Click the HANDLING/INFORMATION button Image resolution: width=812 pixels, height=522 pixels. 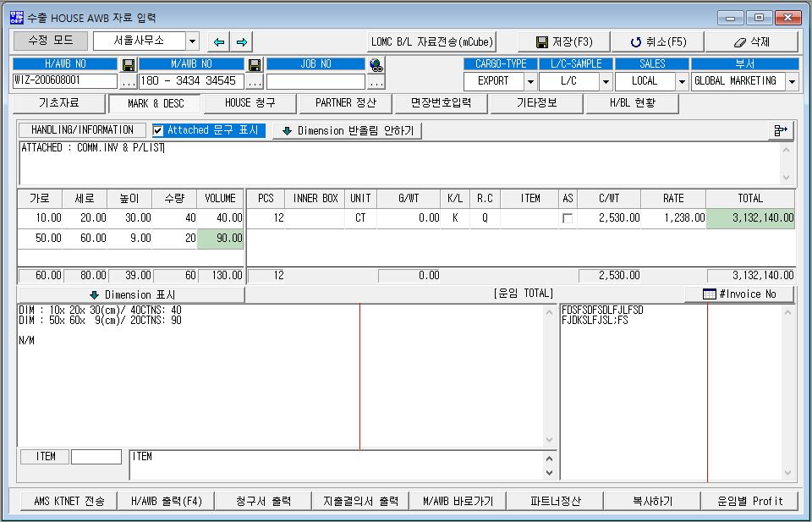coord(82,130)
